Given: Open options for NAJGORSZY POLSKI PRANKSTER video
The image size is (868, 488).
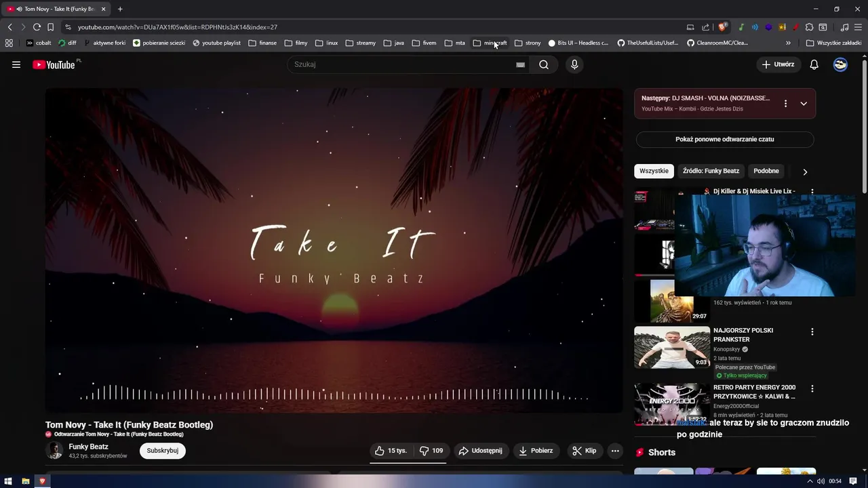Looking at the screenshot, I should [812, 332].
